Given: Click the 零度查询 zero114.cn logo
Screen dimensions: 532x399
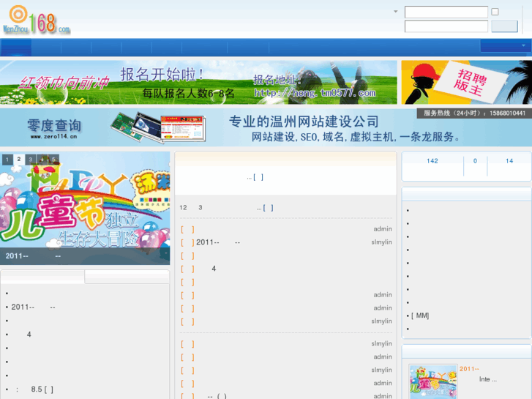Looking at the screenshot, I should [x=55, y=128].
